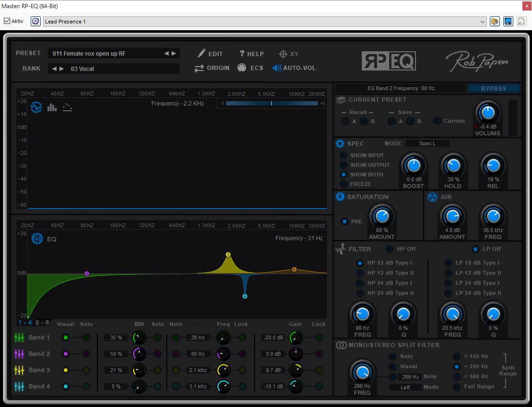Select previous bank with left arrow
The image size is (532, 407).
click(54, 69)
